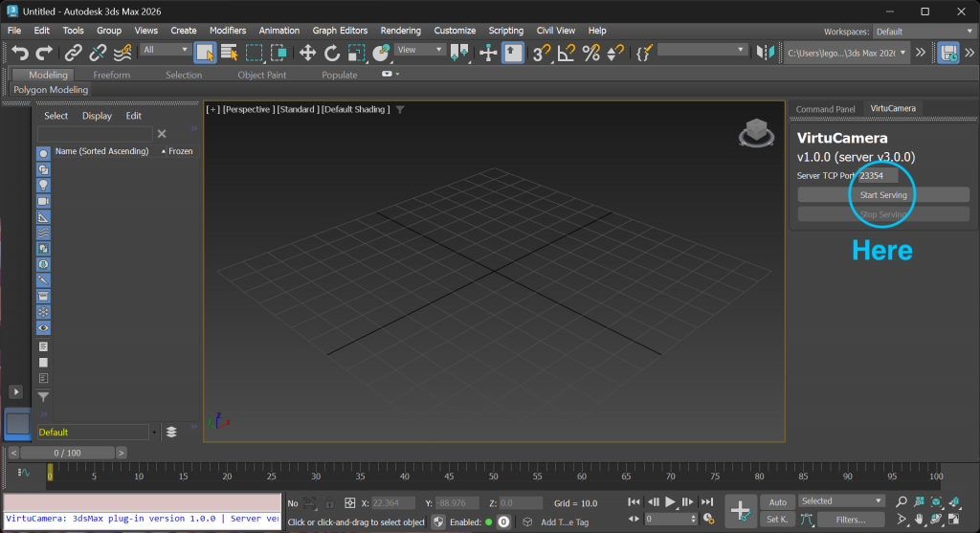
Task: Open the Rendering menu
Action: coord(400,31)
